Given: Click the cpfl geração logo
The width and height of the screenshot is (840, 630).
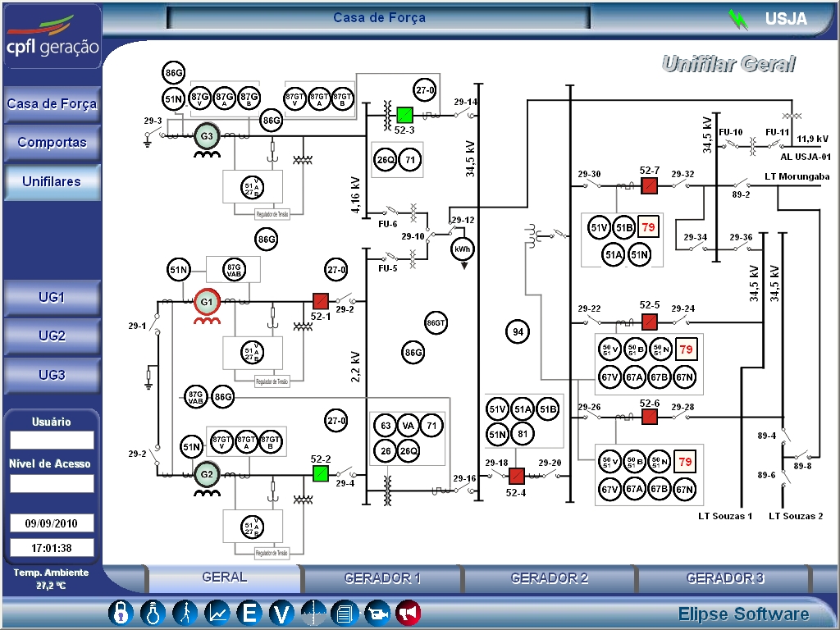Looking at the screenshot, I should pos(52,38).
